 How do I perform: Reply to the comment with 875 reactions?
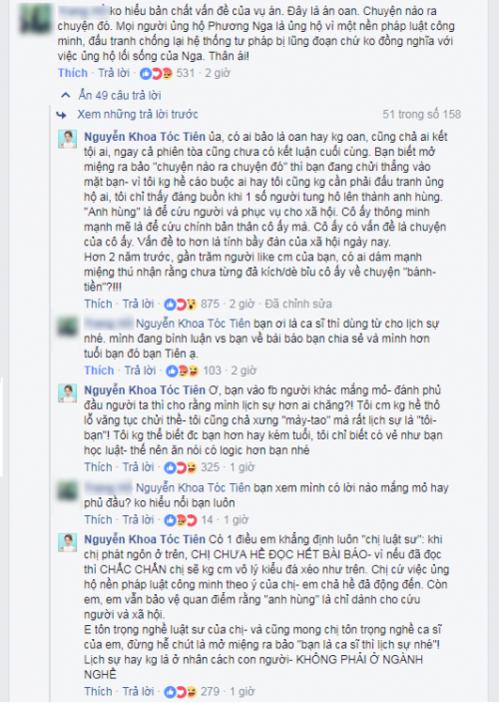tap(139, 304)
